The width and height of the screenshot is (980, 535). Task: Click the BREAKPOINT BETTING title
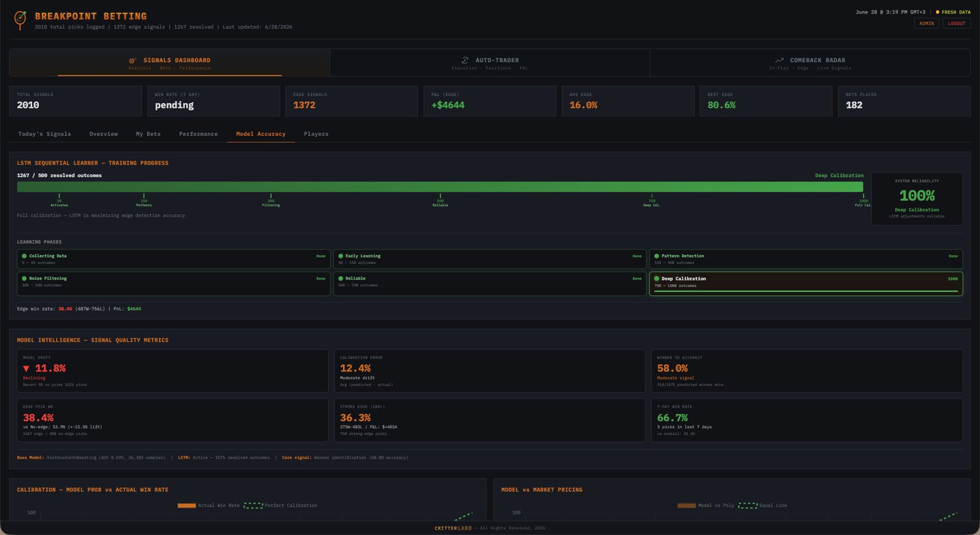tap(91, 16)
